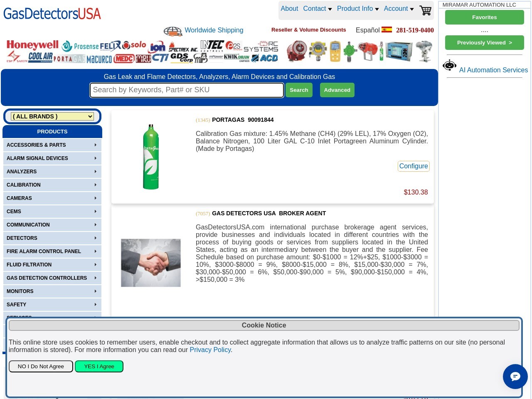This screenshot has height=399, width=532.
Task: Expand ALARM SIGNAL DEVICES category
Action: point(52,158)
